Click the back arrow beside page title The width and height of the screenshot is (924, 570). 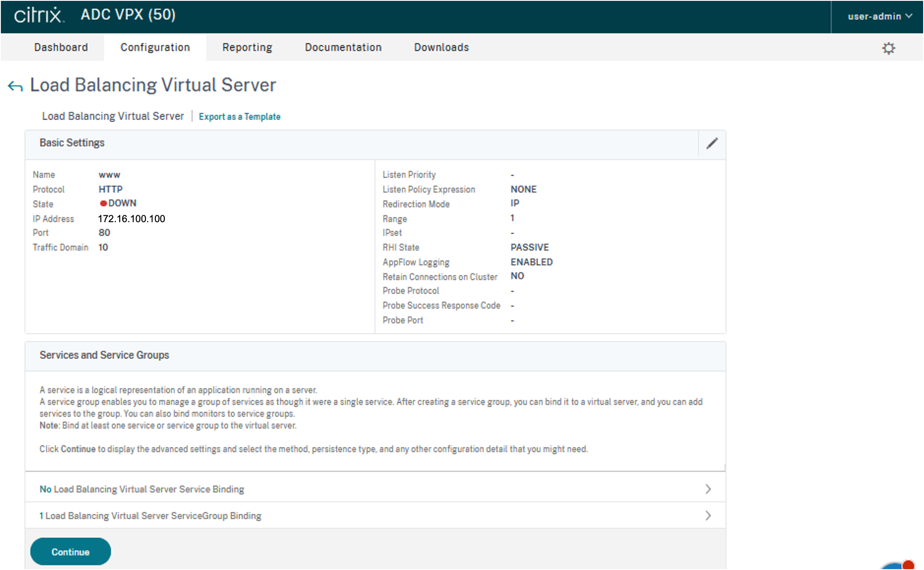coord(15,86)
